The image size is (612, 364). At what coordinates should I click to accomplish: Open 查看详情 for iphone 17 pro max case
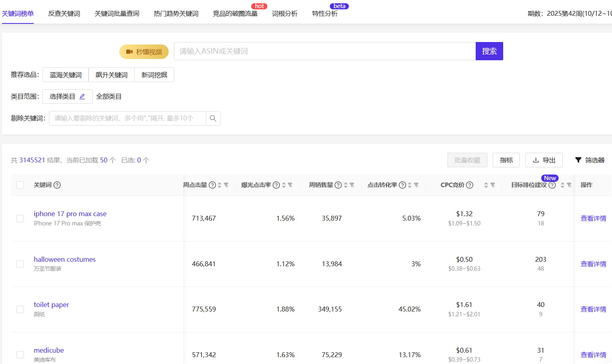[593, 218]
